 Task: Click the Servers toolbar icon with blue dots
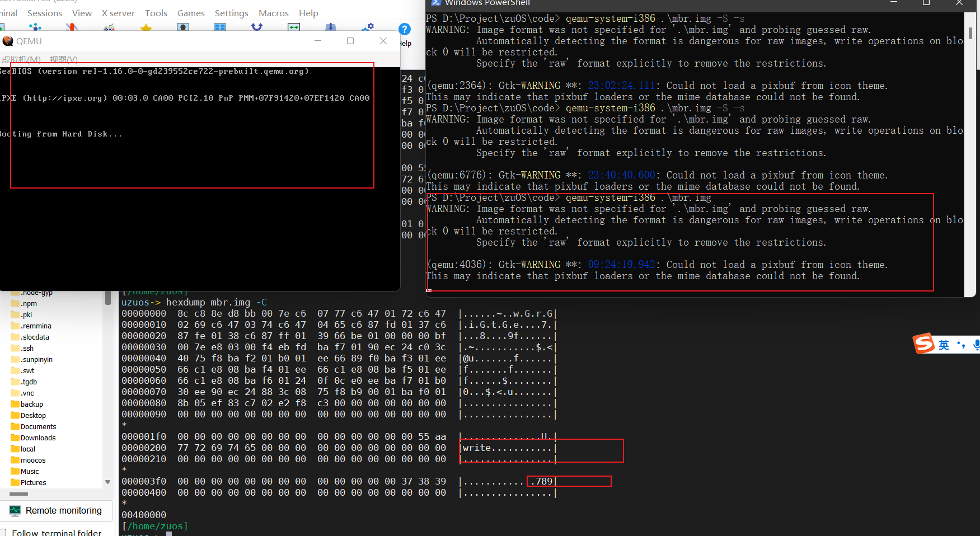click(35, 27)
